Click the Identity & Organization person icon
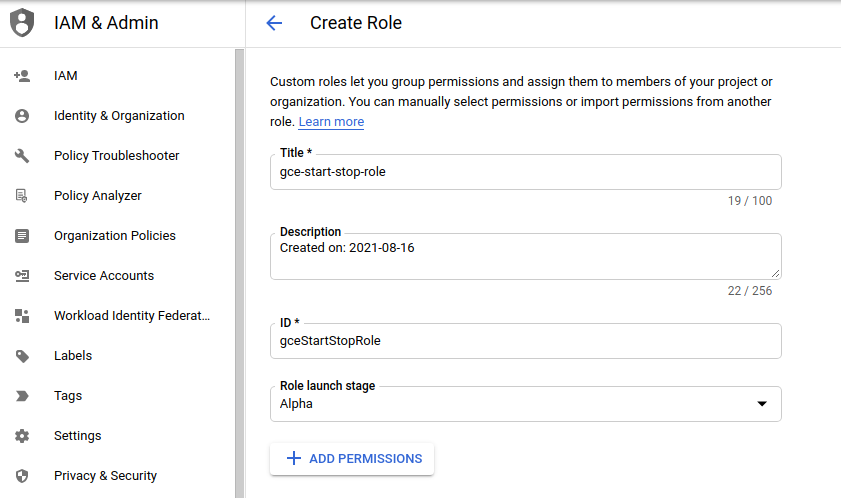The image size is (841, 498). click(x=22, y=116)
